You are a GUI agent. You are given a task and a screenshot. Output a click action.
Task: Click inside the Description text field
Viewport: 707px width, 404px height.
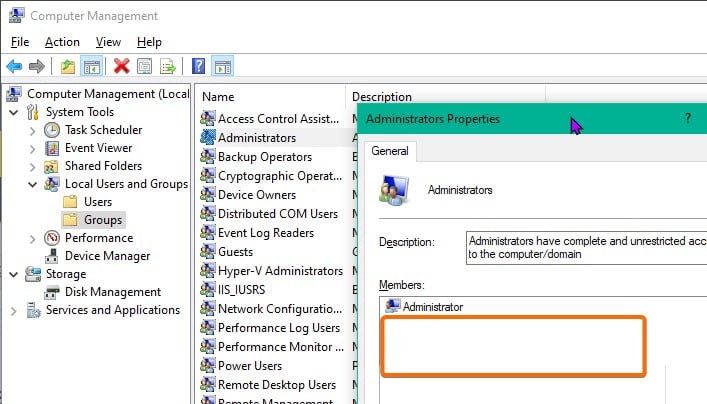click(x=586, y=248)
